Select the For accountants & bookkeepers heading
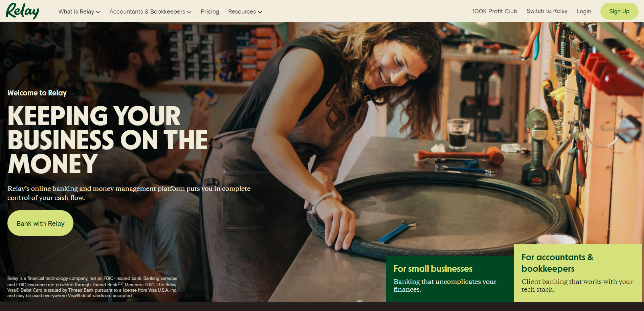This screenshot has width=644, height=311. pyautogui.click(x=557, y=263)
